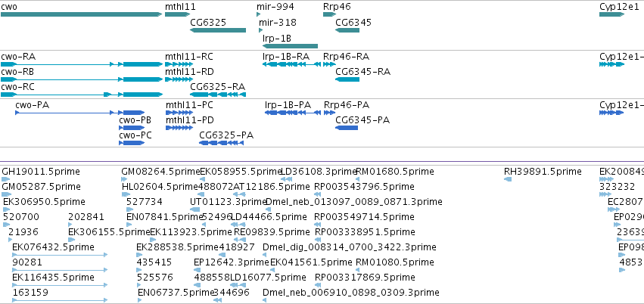Pick the cwo-PC protein label
This screenshot has width=644, height=304.
(135, 135)
